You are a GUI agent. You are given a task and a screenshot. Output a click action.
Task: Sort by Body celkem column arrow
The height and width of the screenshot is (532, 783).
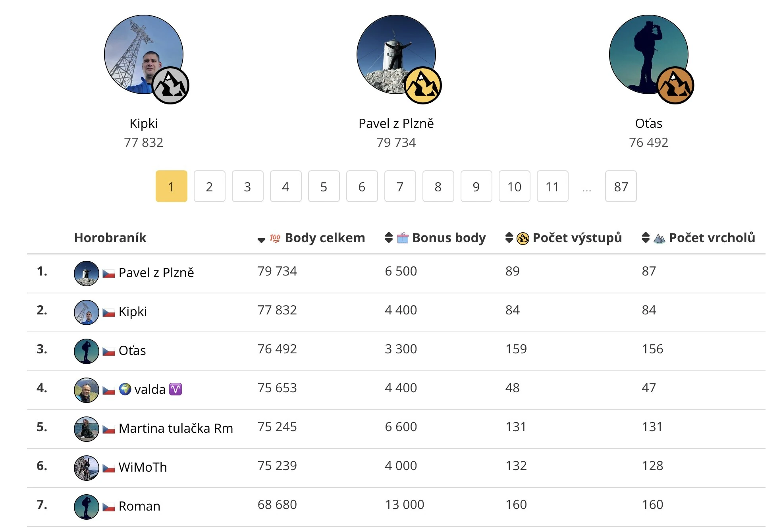pyautogui.click(x=261, y=240)
